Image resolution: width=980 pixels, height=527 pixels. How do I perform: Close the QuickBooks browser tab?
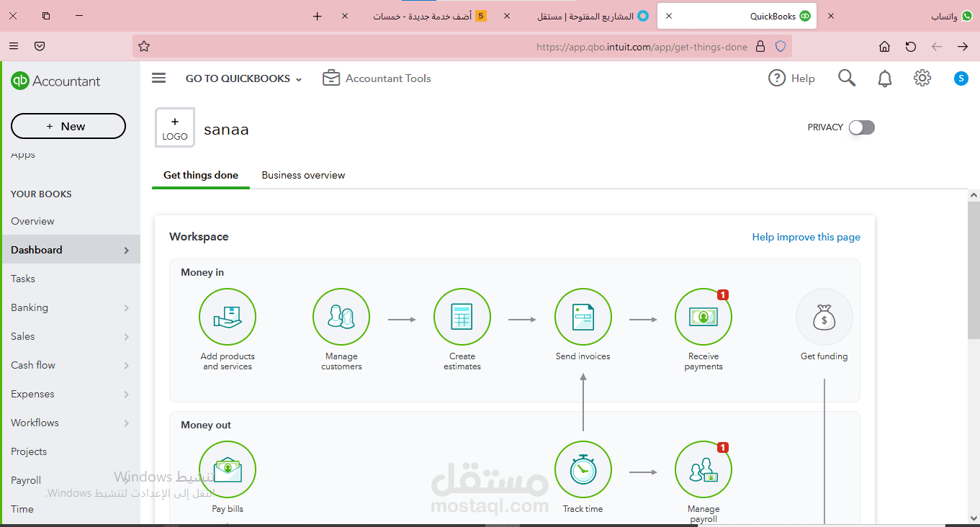click(669, 16)
